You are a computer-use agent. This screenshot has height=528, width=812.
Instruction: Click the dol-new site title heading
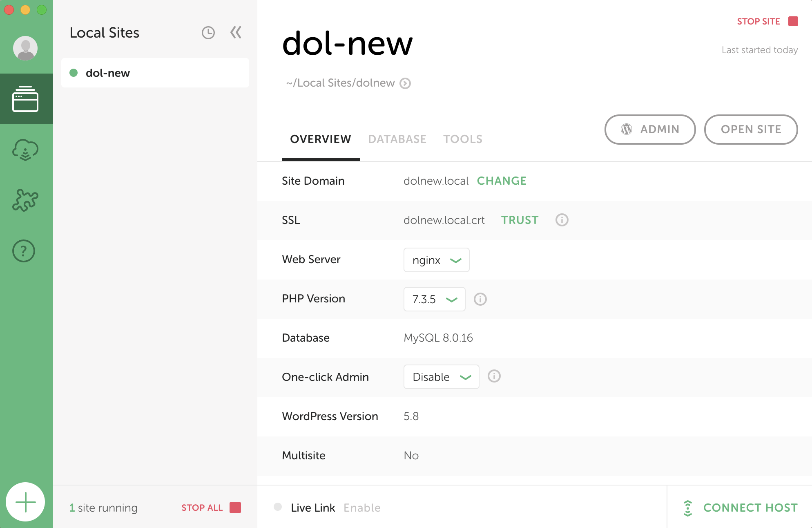point(347,44)
